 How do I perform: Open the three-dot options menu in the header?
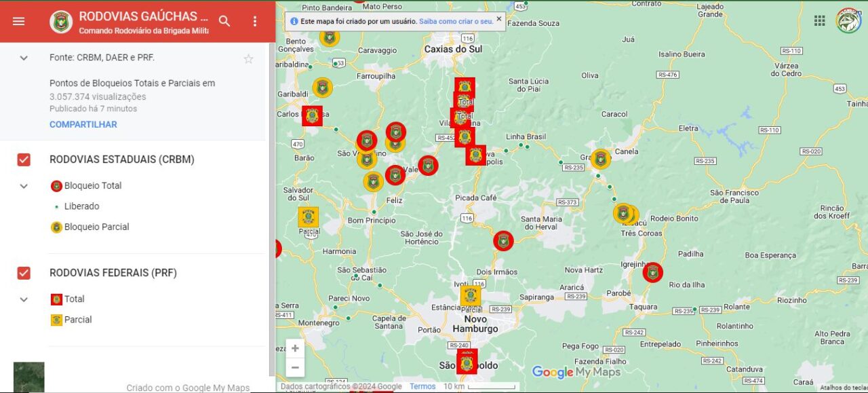pyautogui.click(x=255, y=21)
